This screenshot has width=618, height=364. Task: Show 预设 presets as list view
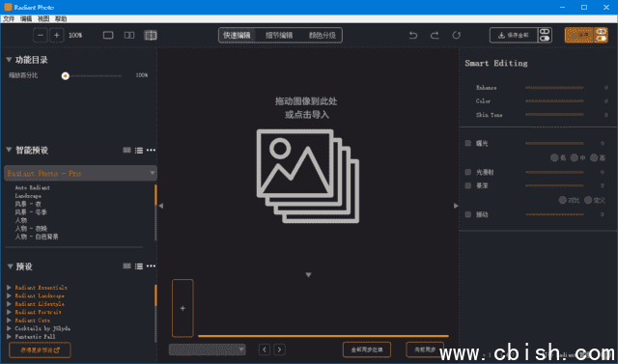pyautogui.click(x=139, y=266)
